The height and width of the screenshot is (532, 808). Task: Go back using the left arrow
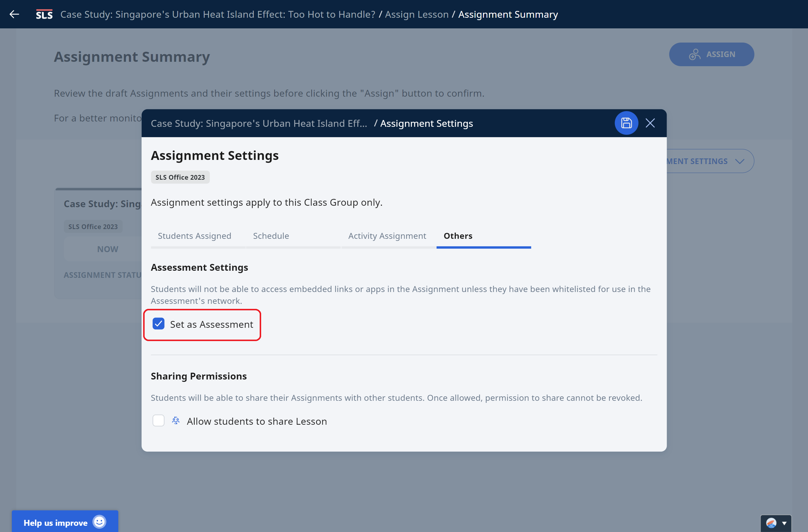point(14,14)
